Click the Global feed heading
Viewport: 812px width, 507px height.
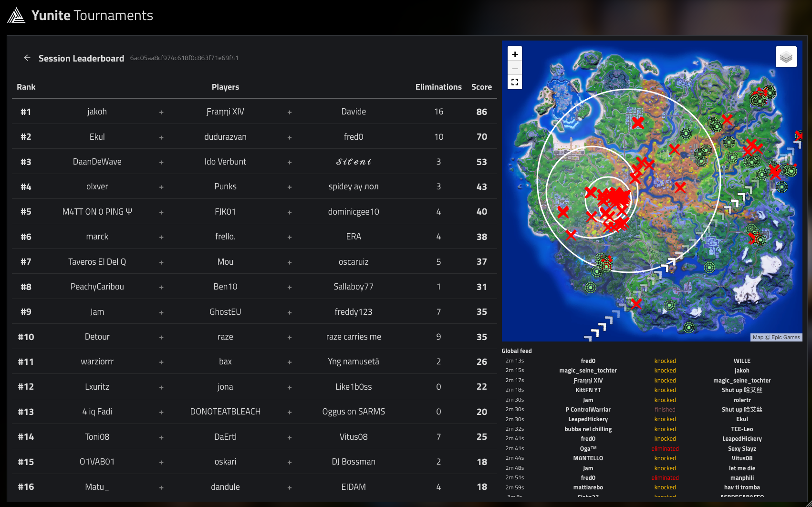pos(517,351)
